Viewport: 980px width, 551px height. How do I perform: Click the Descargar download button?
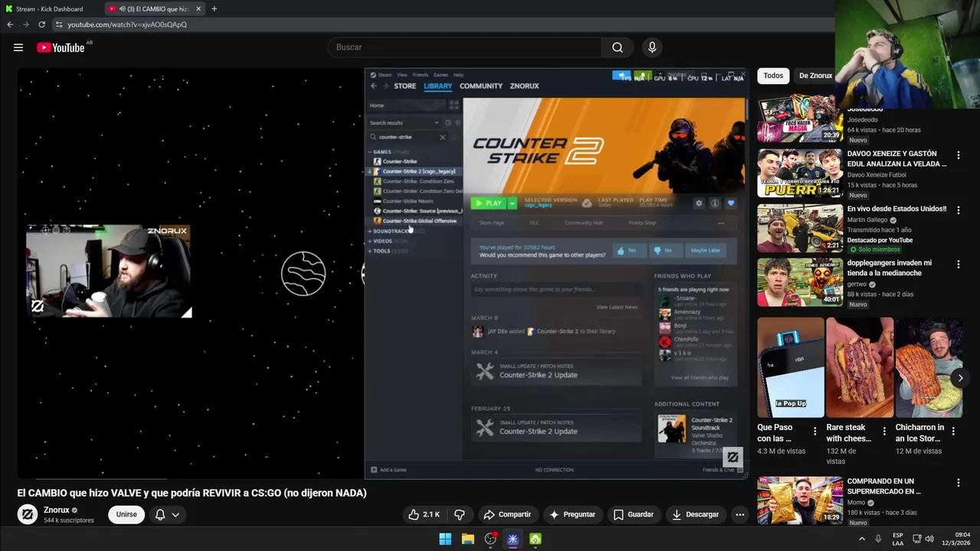[x=695, y=514]
